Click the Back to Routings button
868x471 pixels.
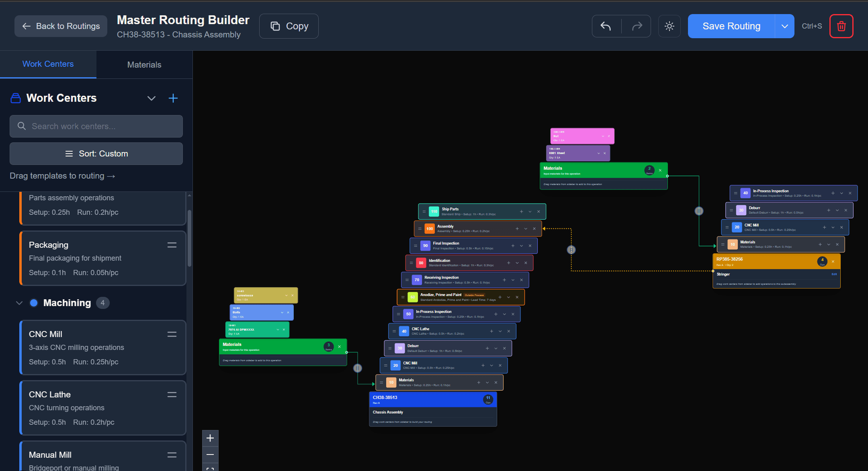[x=61, y=26]
